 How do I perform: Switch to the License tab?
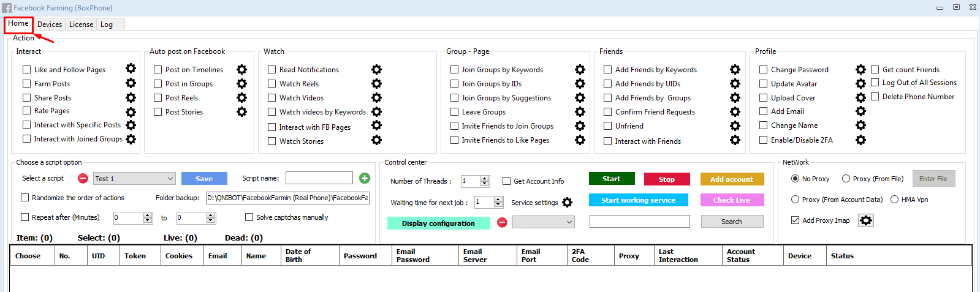(x=81, y=24)
